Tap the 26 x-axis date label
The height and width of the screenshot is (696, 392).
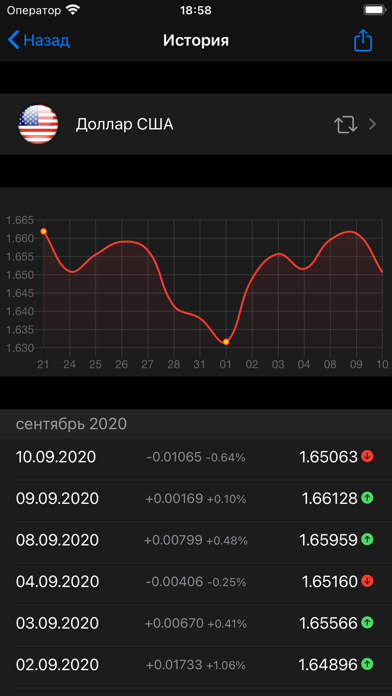pyautogui.click(x=121, y=364)
